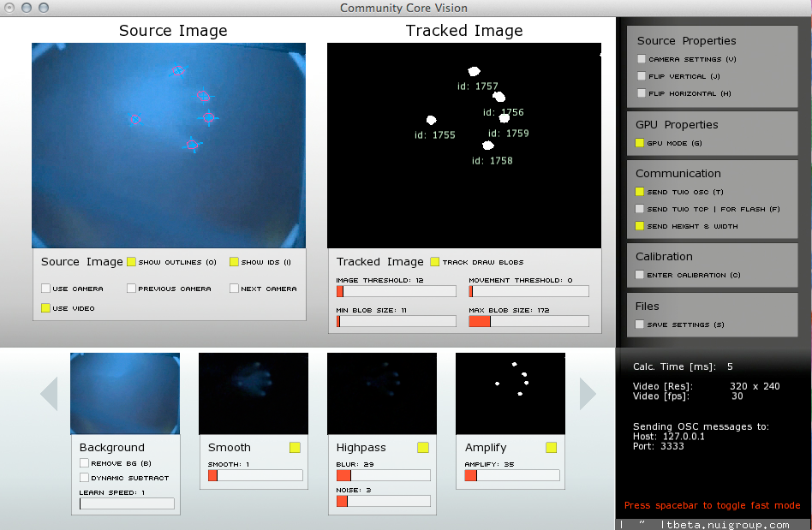The height and width of the screenshot is (530, 812).
Task: Enable the Camera Settings checkbox
Action: (641, 59)
